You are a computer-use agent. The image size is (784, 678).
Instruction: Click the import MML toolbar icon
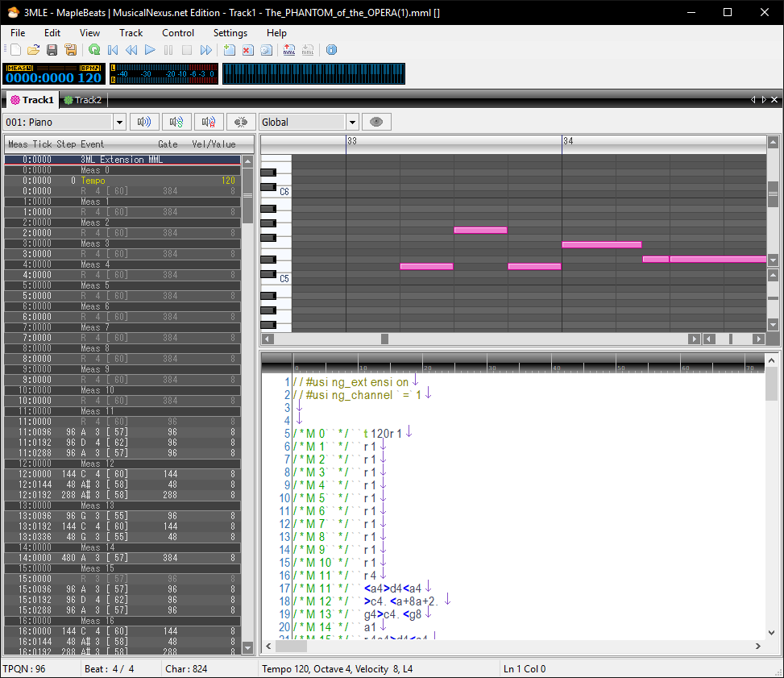(x=308, y=49)
